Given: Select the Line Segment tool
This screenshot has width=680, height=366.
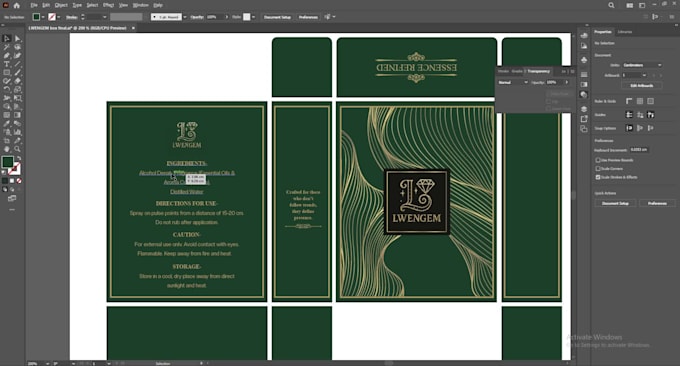Looking at the screenshot, I should click(17, 64).
